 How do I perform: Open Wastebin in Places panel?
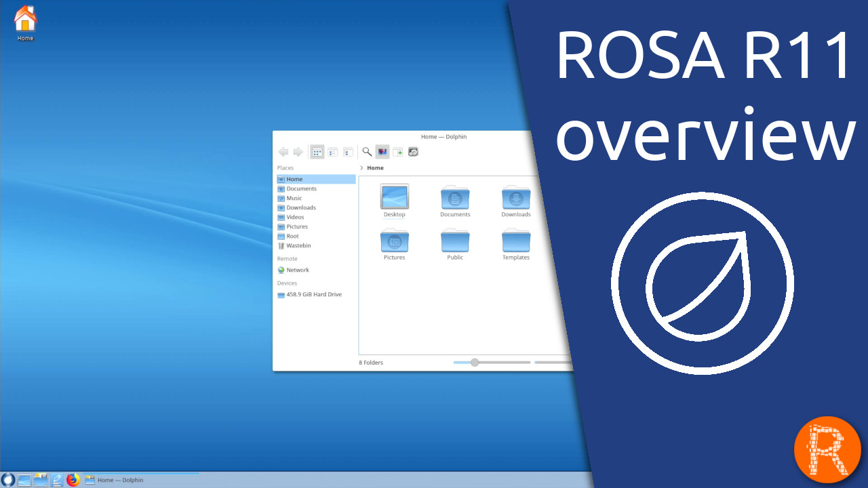pos(316,245)
